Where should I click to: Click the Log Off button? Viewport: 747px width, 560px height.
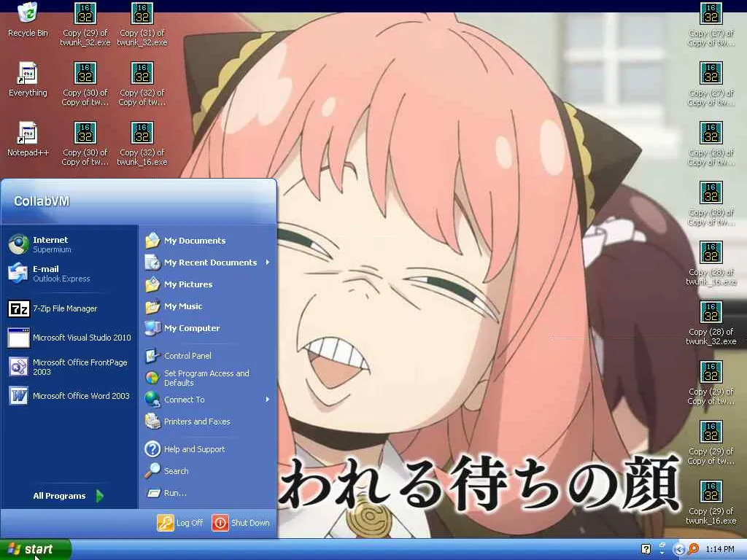pyautogui.click(x=180, y=523)
